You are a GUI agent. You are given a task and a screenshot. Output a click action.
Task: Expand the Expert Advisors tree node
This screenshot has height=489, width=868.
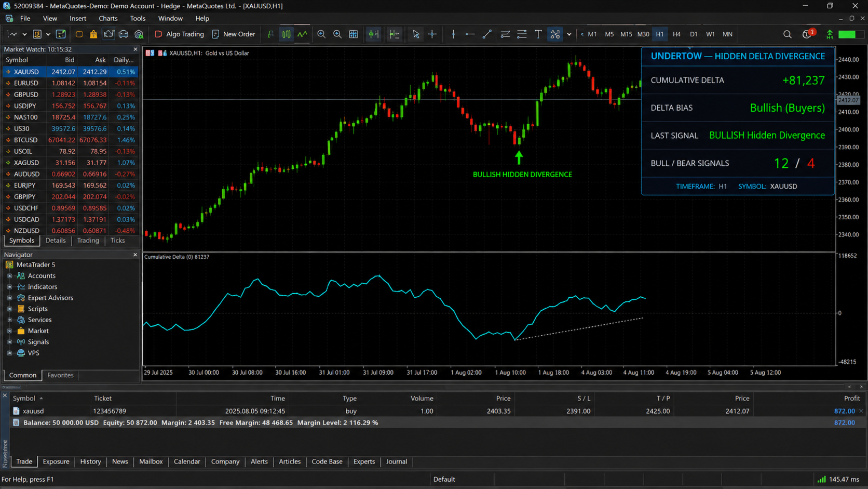coord(9,298)
